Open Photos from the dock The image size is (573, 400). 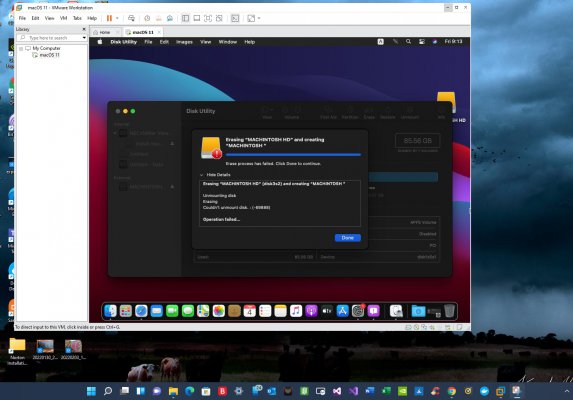[219, 311]
